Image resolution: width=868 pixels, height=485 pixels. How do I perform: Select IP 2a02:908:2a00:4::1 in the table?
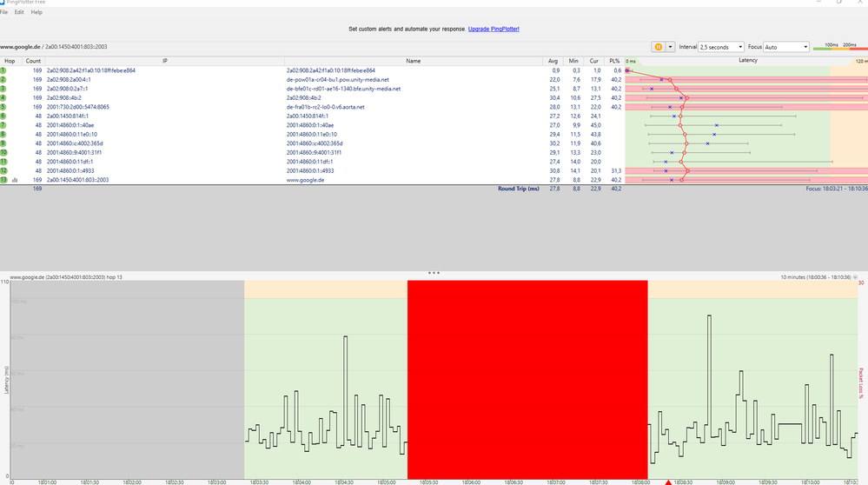[x=69, y=80]
